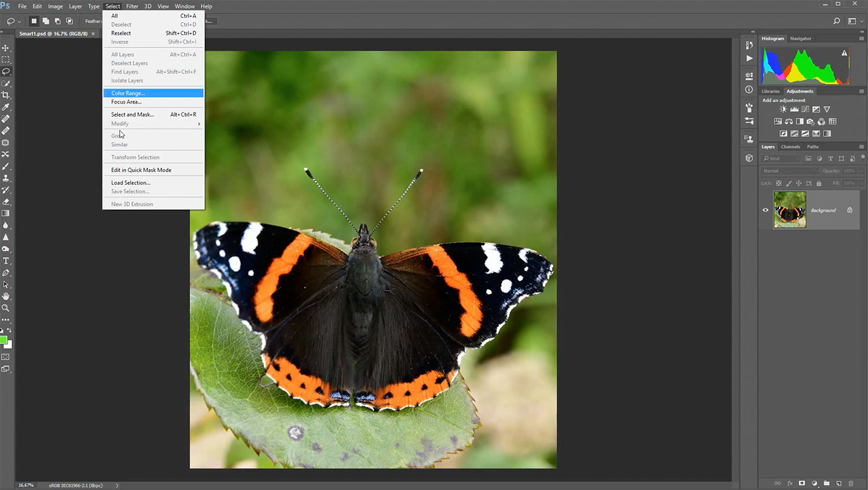Viewport: 868px width, 490px height.
Task: Select the Eyedropper tool
Action: (6, 107)
